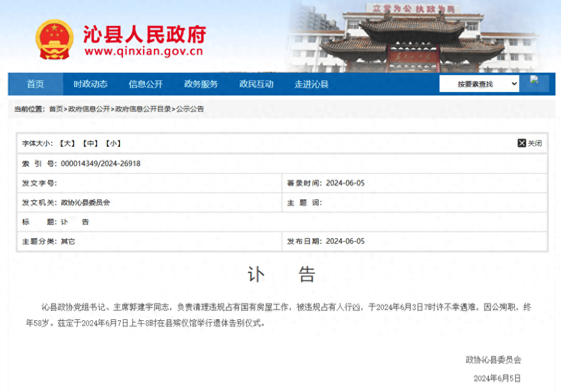Viewport: 561px width, 392px height.
Task: Click the 公示公告 breadcrumb link
Action: tap(190, 109)
